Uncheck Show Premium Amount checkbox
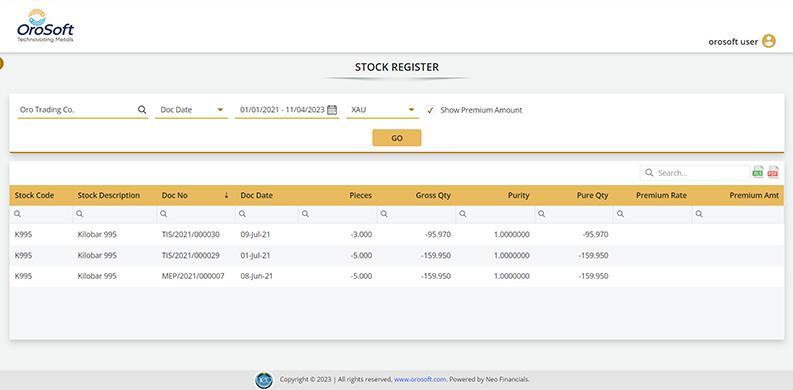793x390 pixels. coord(430,110)
